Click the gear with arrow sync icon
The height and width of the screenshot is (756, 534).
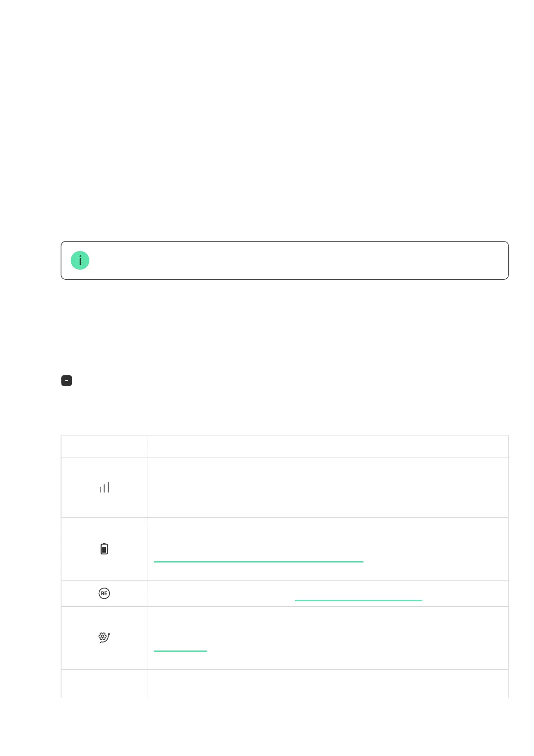click(104, 637)
